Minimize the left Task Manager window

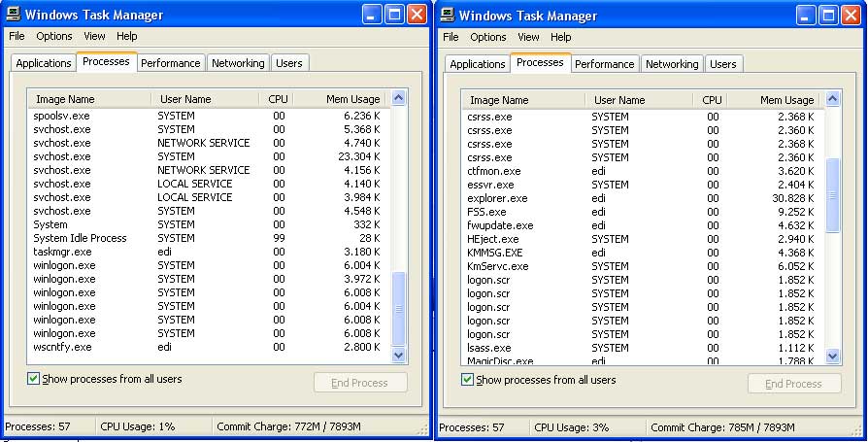pyautogui.click(x=372, y=15)
